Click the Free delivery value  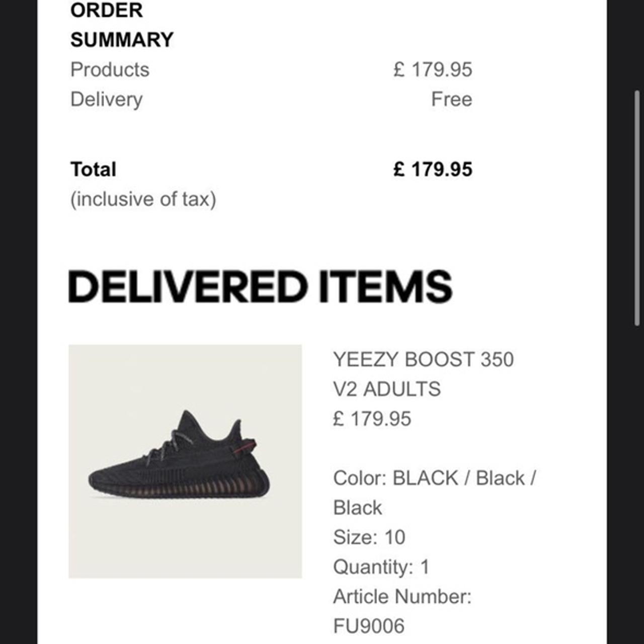coord(451,99)
